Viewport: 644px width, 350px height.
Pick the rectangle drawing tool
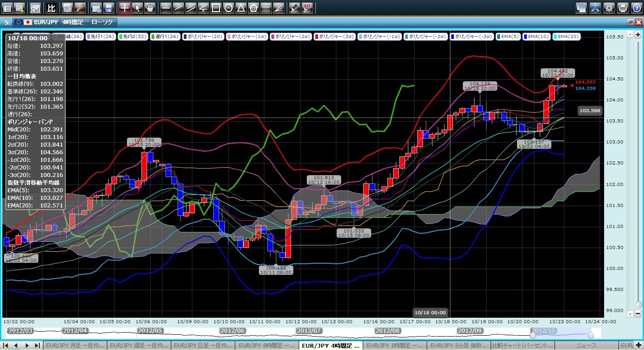(x=216, y=8)
